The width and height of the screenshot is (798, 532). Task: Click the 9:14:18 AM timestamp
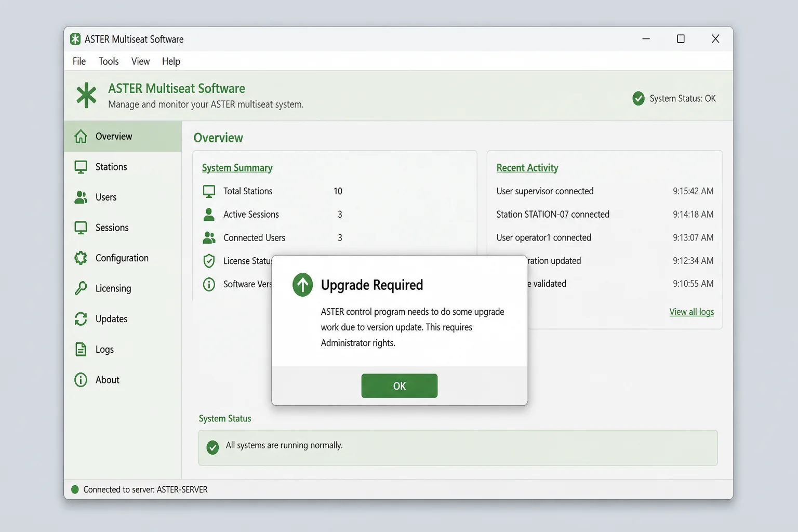point(693,214)
